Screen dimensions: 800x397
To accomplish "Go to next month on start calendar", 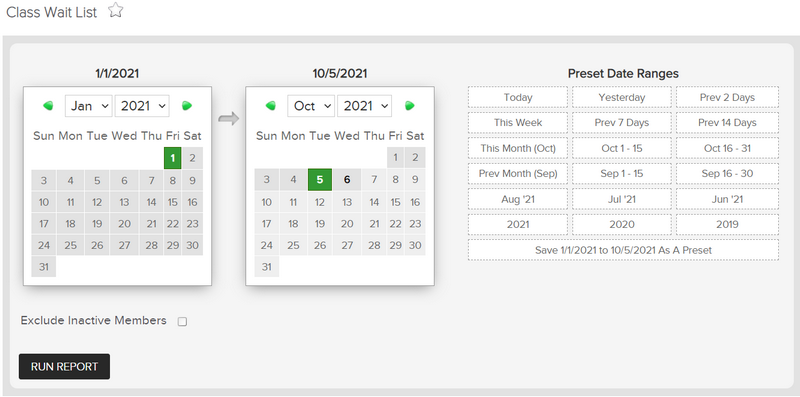I will pos(187,106).
